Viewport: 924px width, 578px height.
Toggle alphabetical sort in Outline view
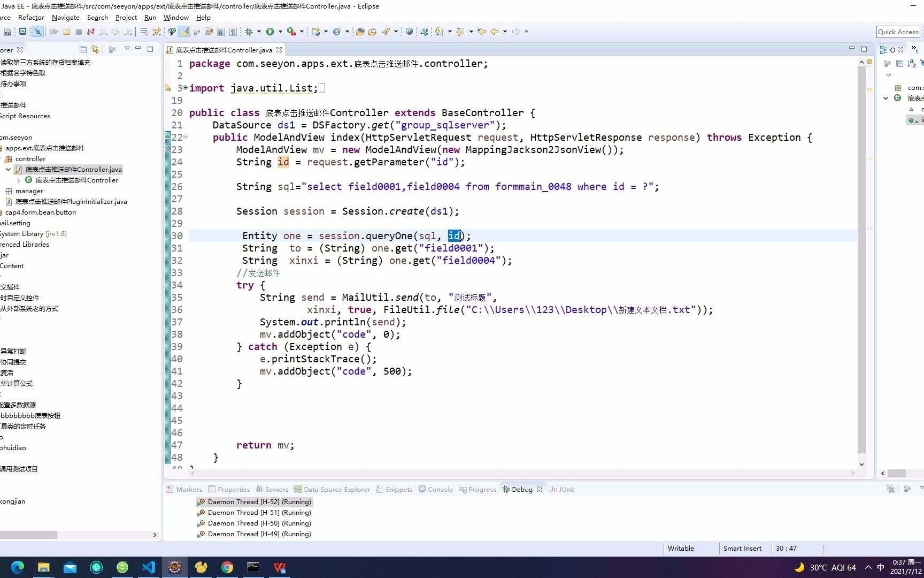pos(912,64)
